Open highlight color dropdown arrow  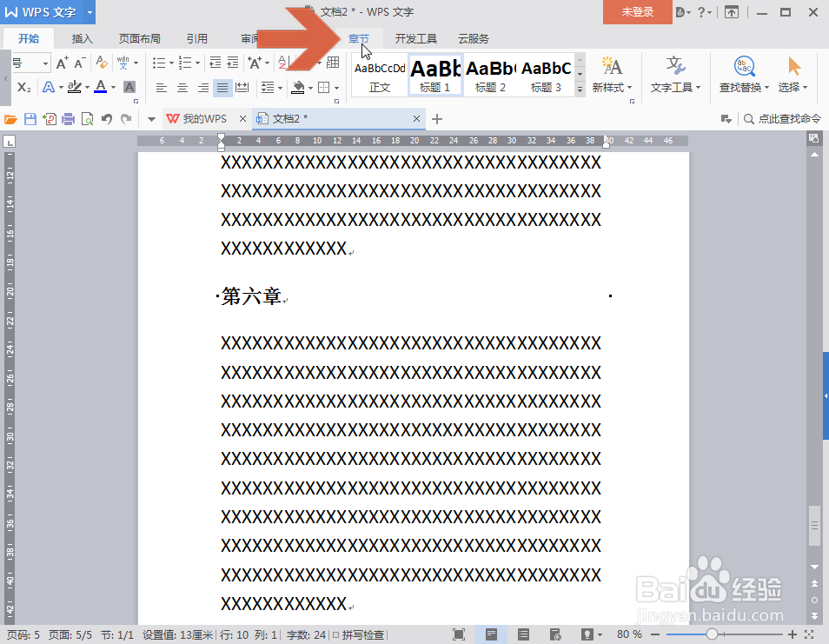point(87,88)
